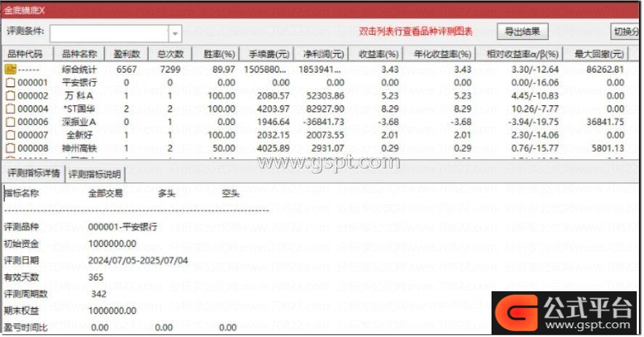Select the 平安银行 row name
This screenshot has height=337, width=644.
(x=79, y=83)
